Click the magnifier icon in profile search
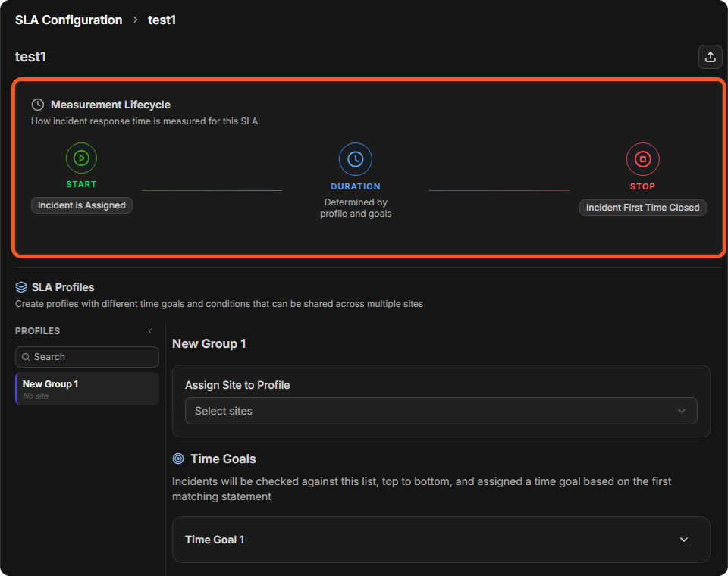The height and width of the screenshot is (576, 728). tap(26, 357)
